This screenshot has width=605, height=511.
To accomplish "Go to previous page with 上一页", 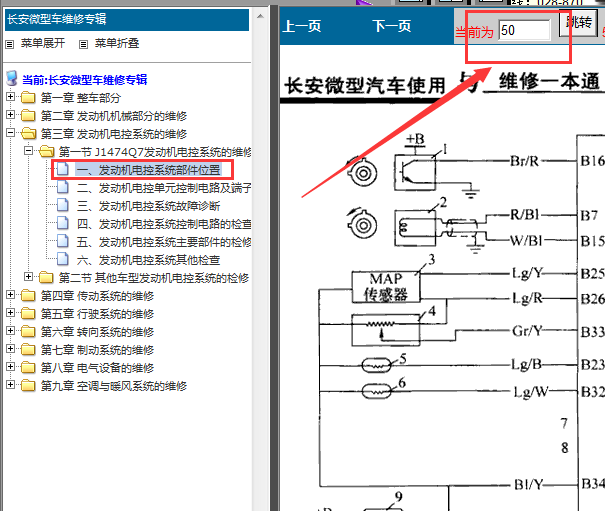I will coord(302,26).
